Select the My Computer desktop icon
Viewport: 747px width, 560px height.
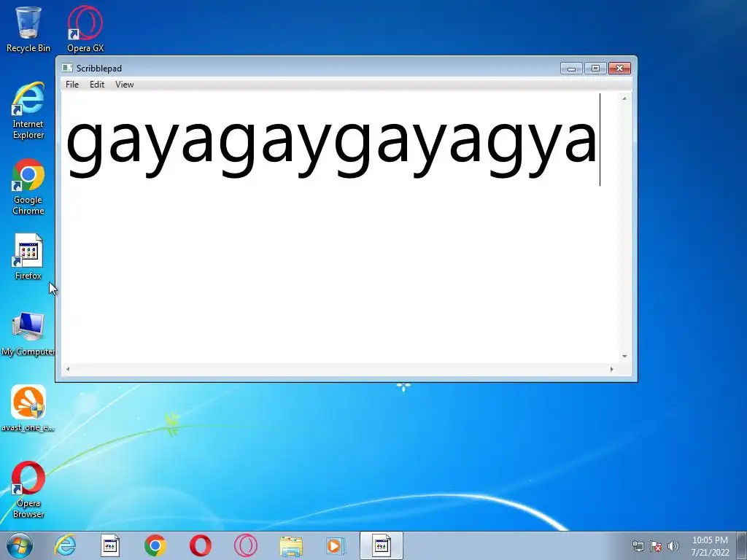click(x=28, y=333)
